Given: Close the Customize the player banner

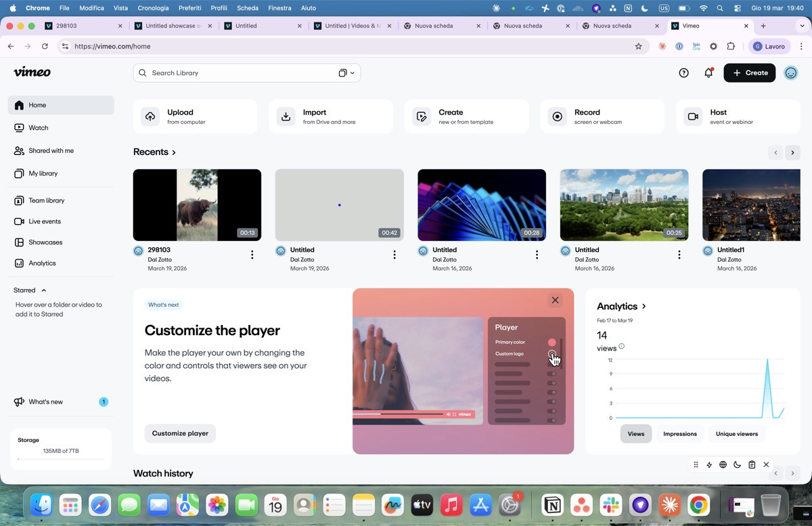Looking at the screenshot, I should [555, 300].
